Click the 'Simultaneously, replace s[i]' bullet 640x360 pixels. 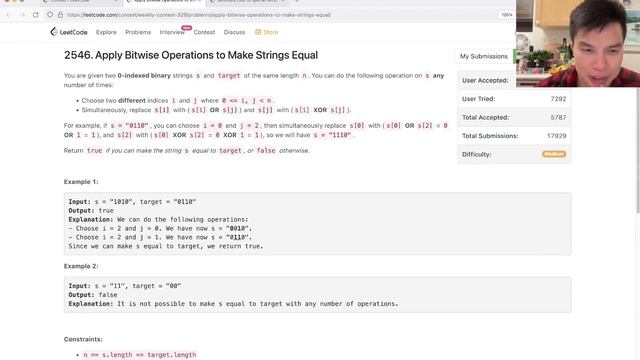[x=216, y=110]
